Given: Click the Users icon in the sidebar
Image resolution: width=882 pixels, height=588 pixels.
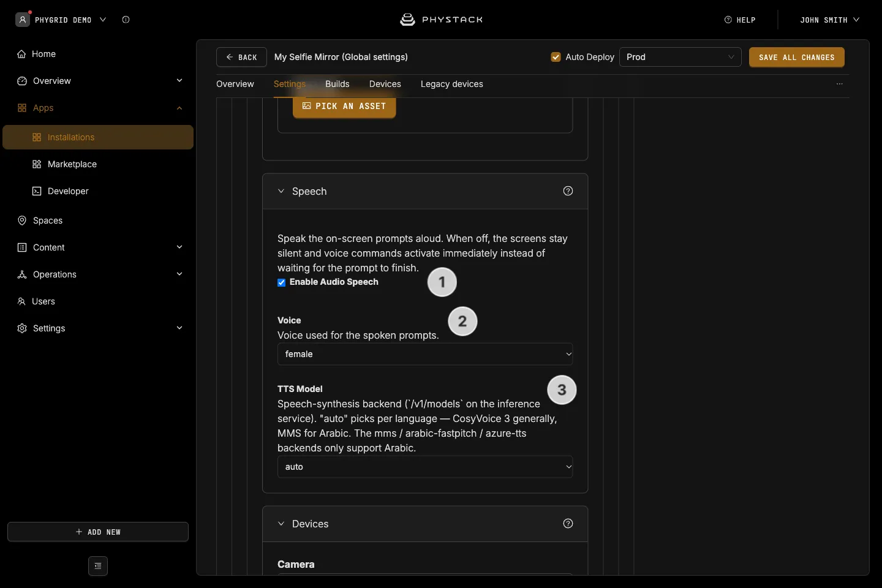Looking at the screenshot, I should coord(21,301).
